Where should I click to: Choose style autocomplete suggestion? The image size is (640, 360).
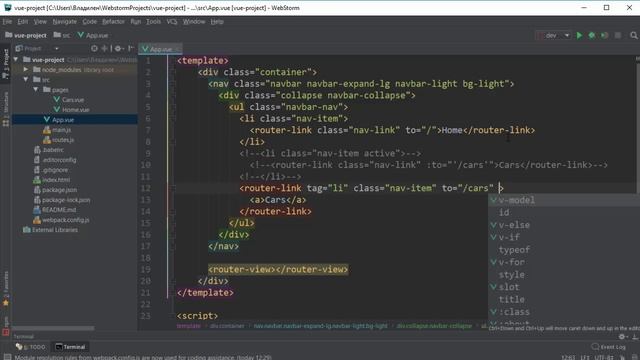coord(564,275)
